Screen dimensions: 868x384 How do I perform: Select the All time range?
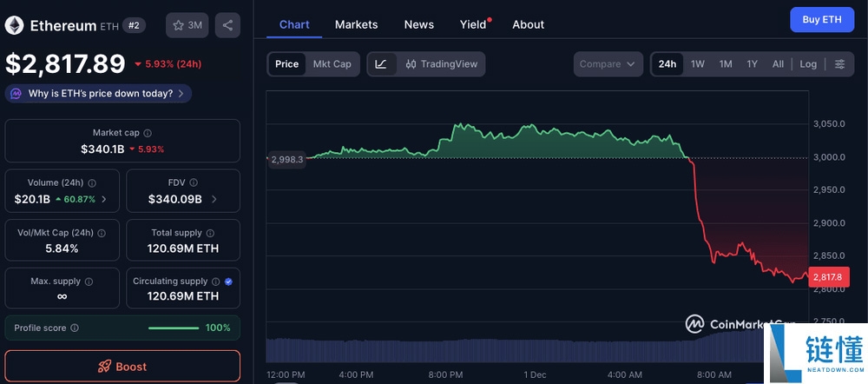pyautogui.click(x=778, y=64)
